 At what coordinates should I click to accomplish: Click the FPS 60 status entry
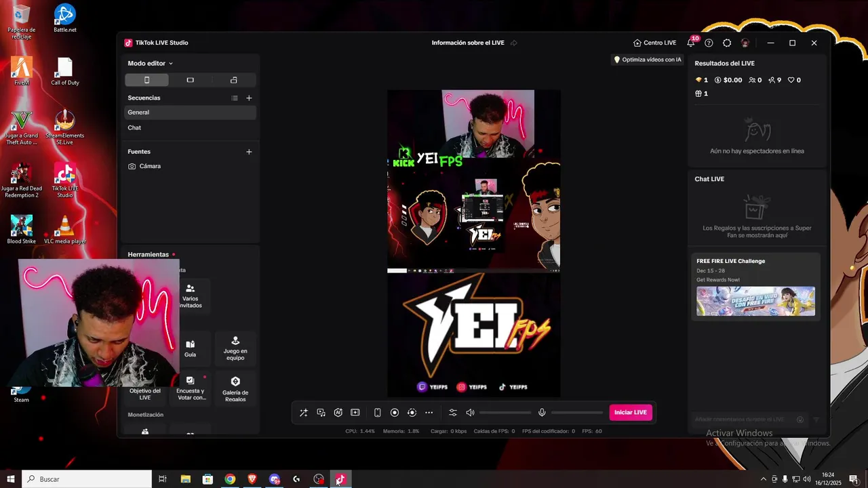point(592,431)
